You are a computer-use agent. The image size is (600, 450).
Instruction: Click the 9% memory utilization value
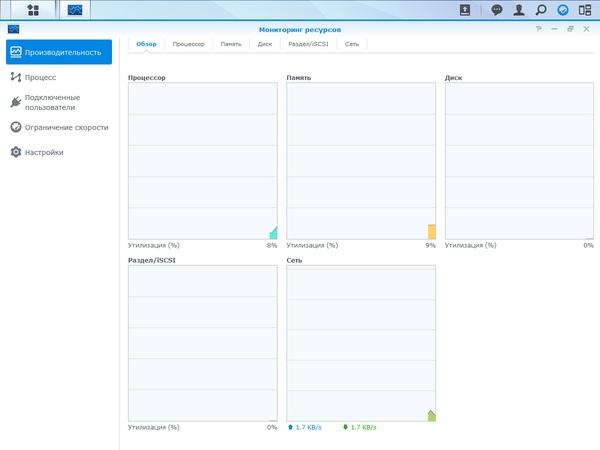[430, 245]
